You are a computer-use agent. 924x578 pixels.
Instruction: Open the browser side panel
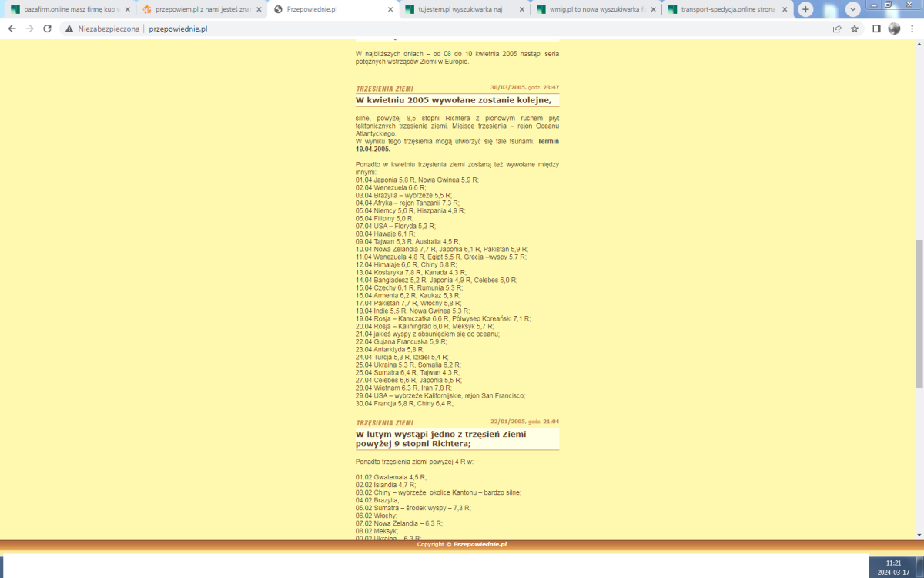[876, 29]
